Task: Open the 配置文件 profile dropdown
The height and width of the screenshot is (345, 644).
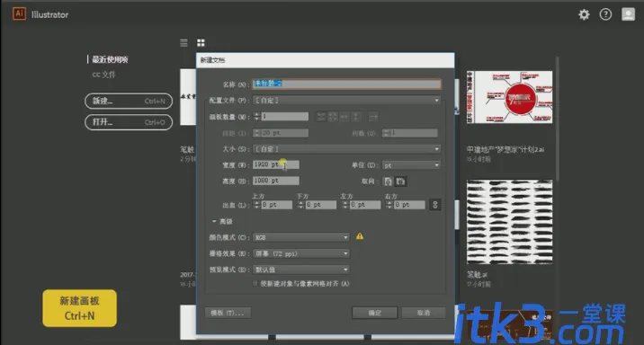Action: [346, 100]
